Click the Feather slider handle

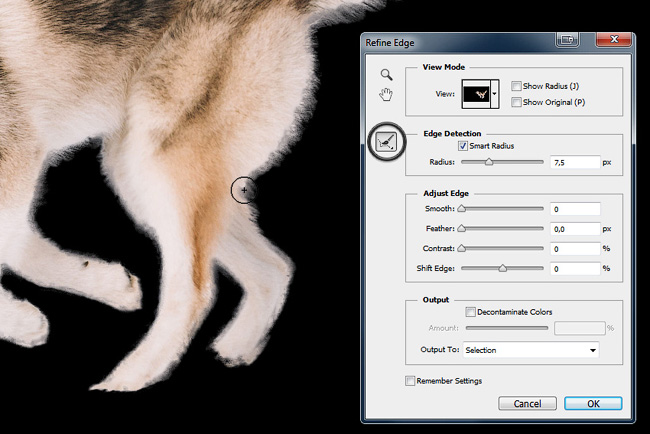(x=461, y=228)
